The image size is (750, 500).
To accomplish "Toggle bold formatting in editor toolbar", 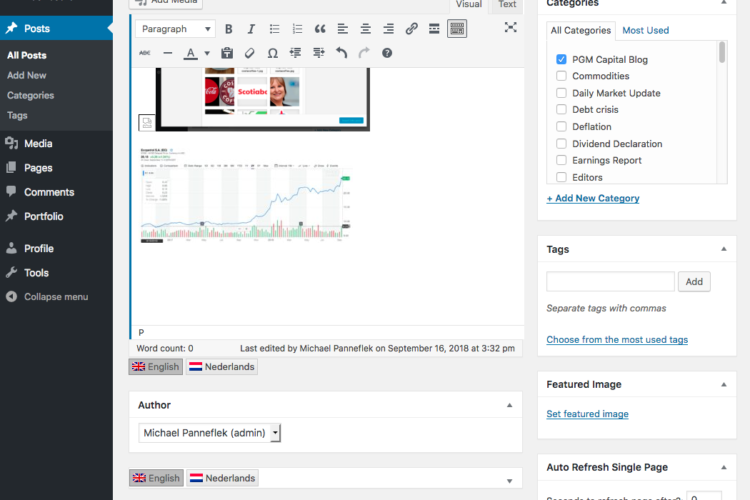I will 229,29.
